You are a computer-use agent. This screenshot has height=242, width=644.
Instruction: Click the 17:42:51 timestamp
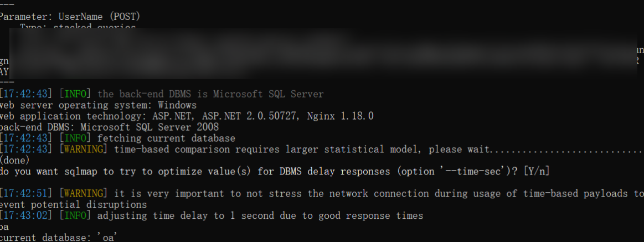(27, 193)
